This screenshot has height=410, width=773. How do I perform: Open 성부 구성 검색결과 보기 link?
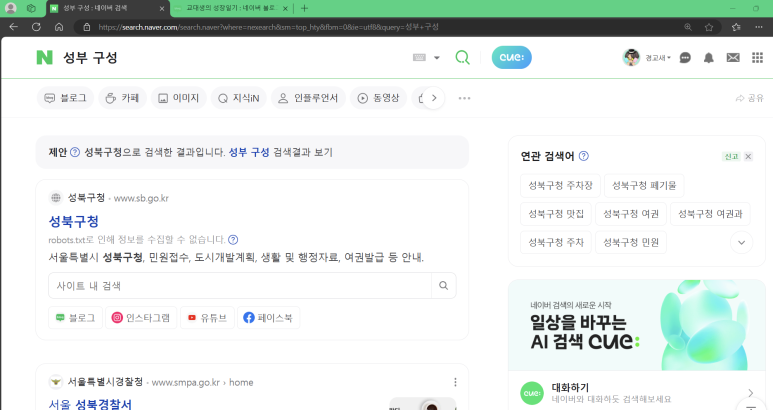(x=281, y=152)
